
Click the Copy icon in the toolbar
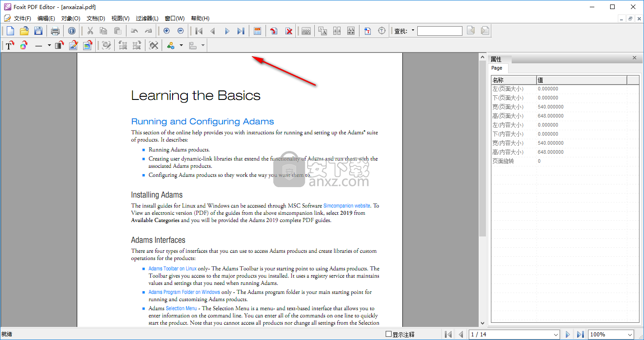104,31
